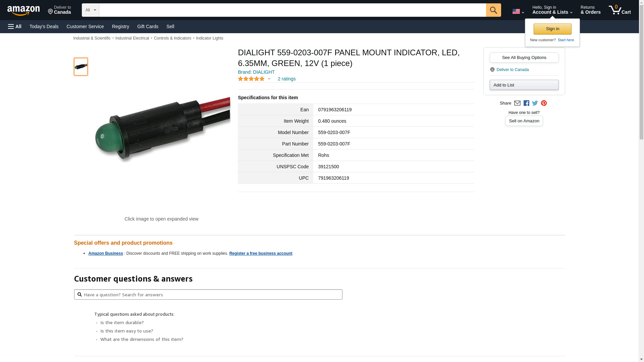Click the Amazon logo
Viewport: 644px width, 362px height.
(23, 11)
